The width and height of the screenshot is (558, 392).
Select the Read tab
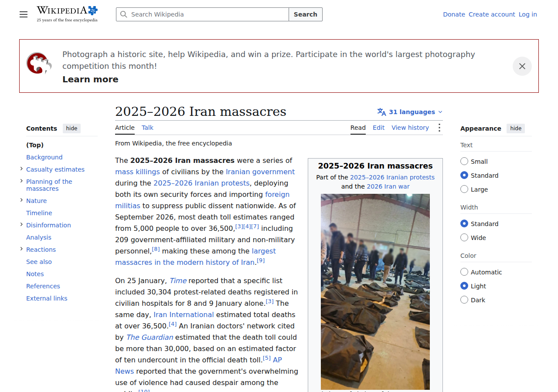[x=358, y=128]
